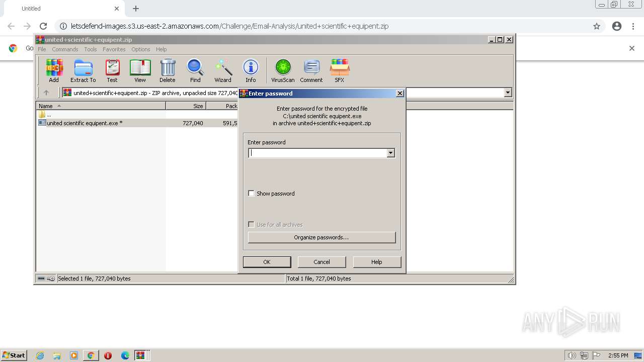Image resolution: width=644 pixels, height=362 pixels.
Task: Click the volume icon in system tray
Action: pyautogui.click(x=572, y=355)
